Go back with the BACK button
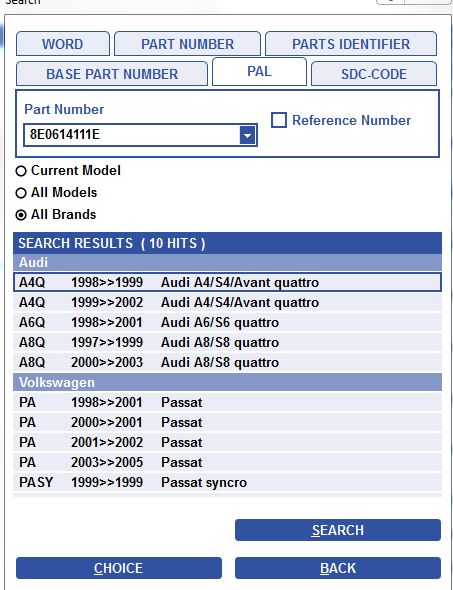Screen dimensions: 453x590 tap(338, 568)
